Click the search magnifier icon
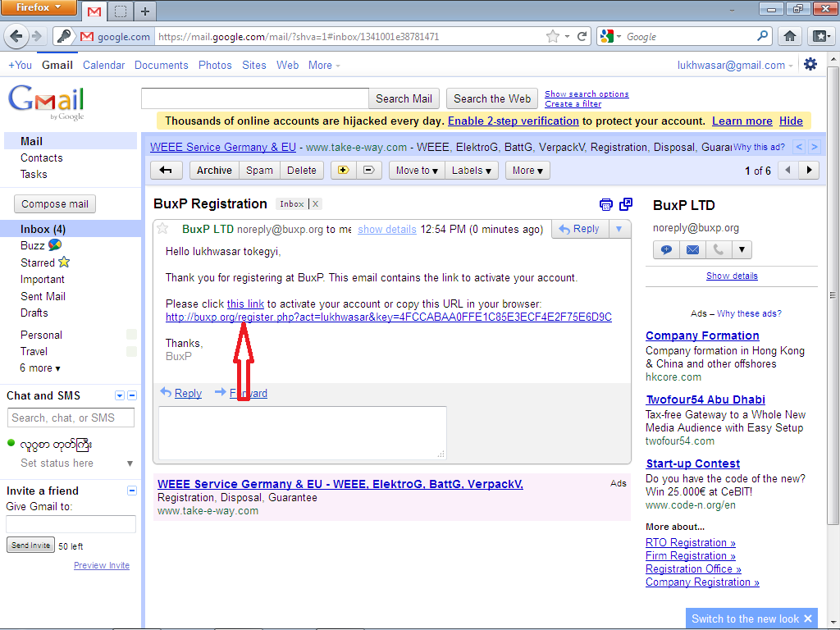The width and height of the screenshot is (840, 630). tap(762, 36)
